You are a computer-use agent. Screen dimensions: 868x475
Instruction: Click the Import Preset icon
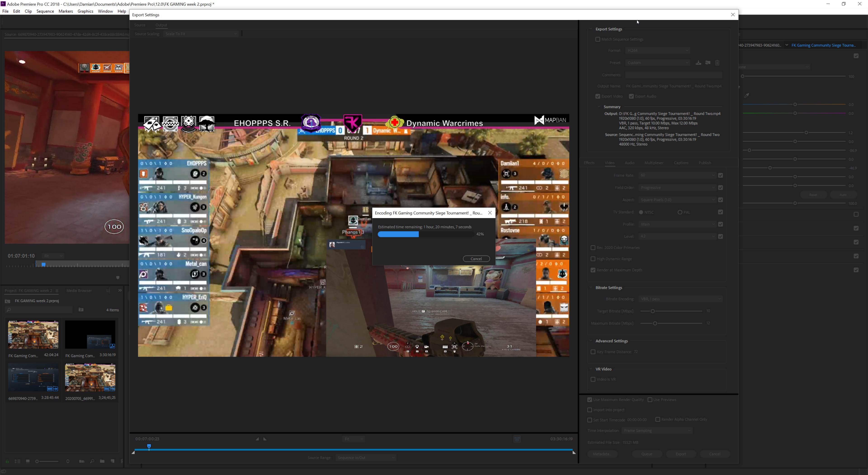click(708, 63)
